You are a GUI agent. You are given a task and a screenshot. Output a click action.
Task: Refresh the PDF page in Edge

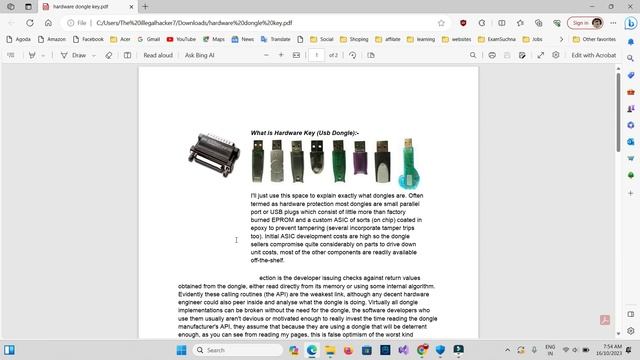(30, 23)
